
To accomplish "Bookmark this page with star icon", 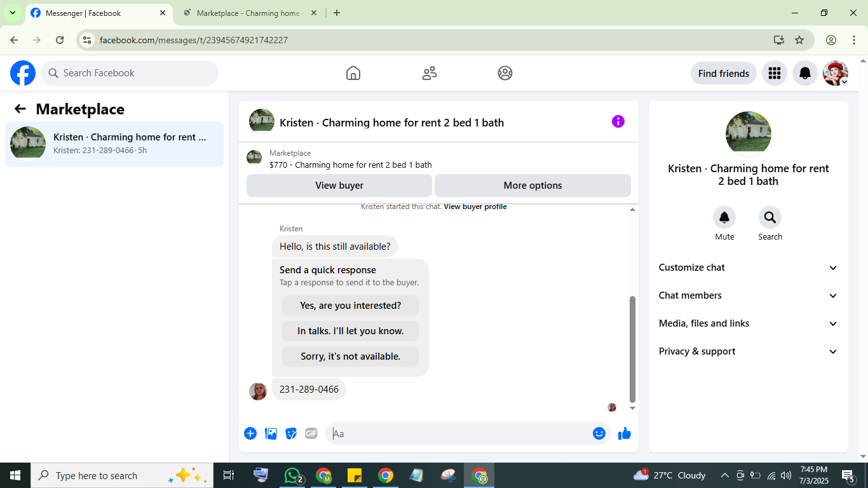I will tap(799, 40).
